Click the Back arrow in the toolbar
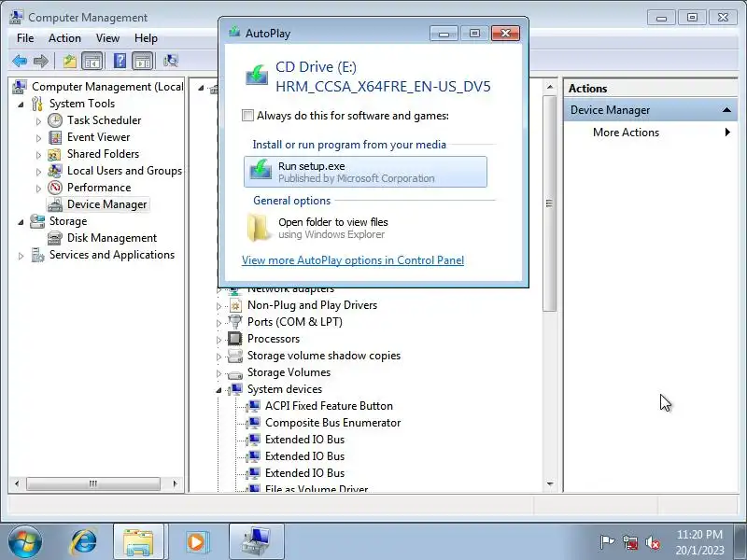Screen dimensions: 747x560 (x=20, y=61)
